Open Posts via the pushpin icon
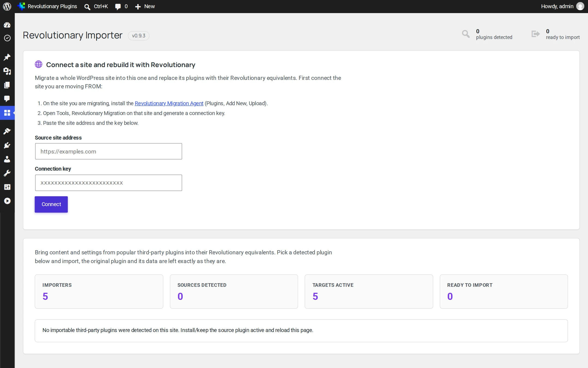Image resolution: width=588 pixels, height=368 pixels. [x=7, y=57]
